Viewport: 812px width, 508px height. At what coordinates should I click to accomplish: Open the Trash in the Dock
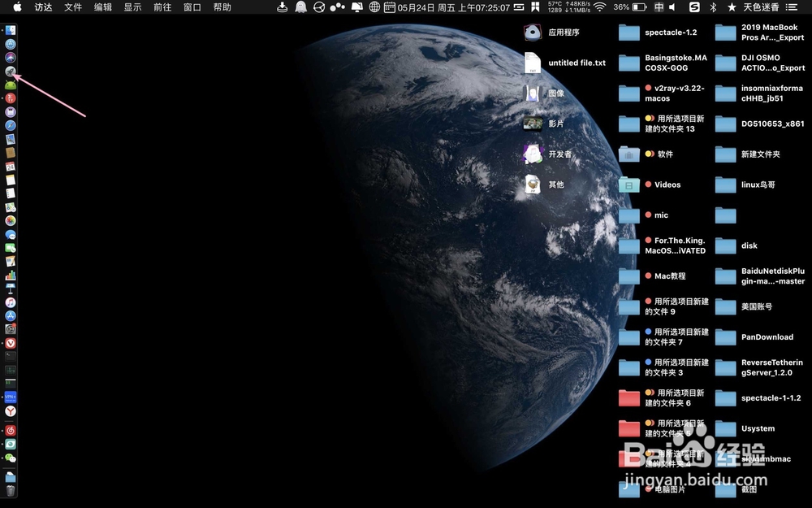coord(11,490)
